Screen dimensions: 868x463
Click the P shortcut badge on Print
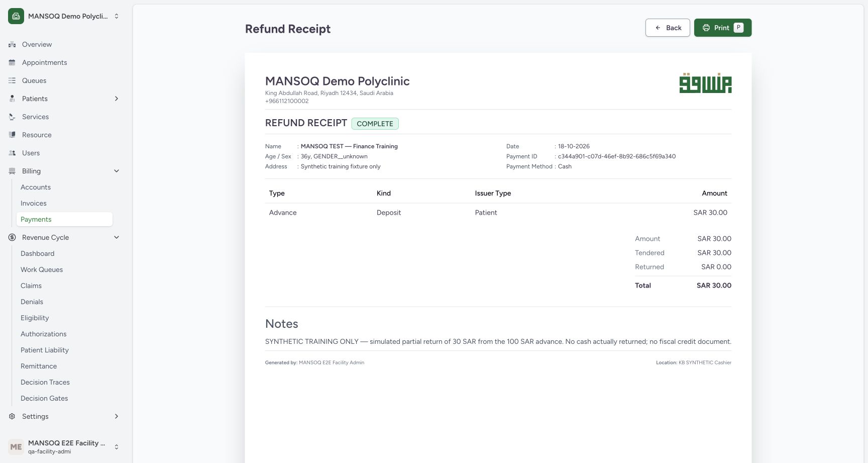pos(738,28)
